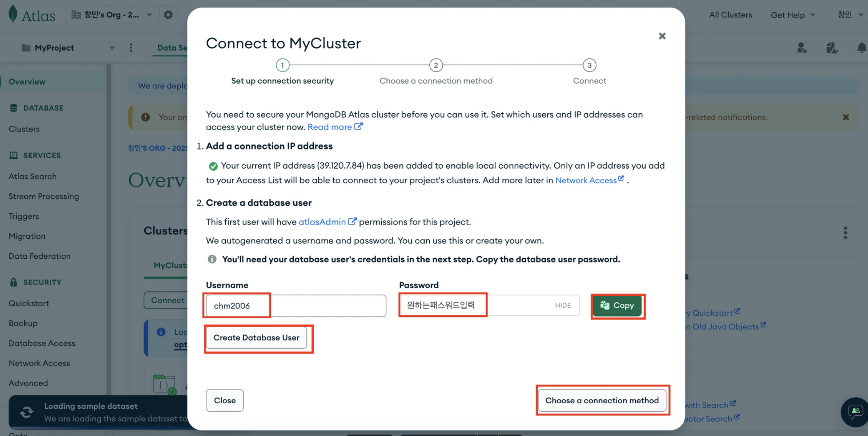Viewport: 868px width, 436px height.
Task: Dismiss the yellow notification banner
Action: click(846, 117)
